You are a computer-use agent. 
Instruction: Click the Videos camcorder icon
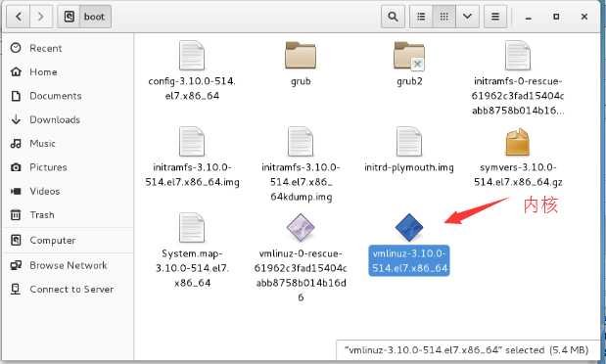coord(16,191)
